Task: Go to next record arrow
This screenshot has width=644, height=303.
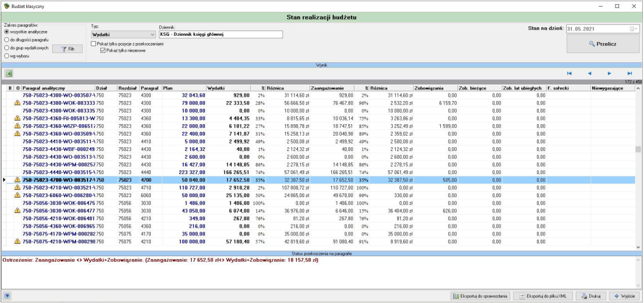Action: (609, 74)
